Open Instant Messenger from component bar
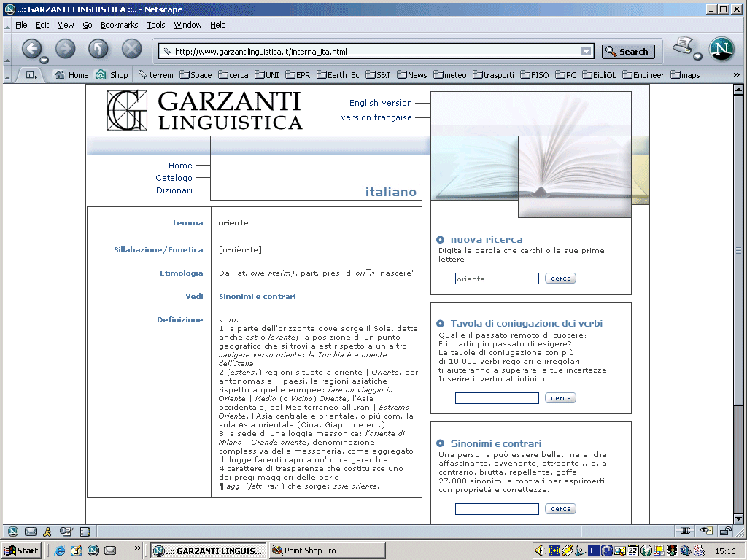This screenshot has height=560, width=747. [47, 532]
